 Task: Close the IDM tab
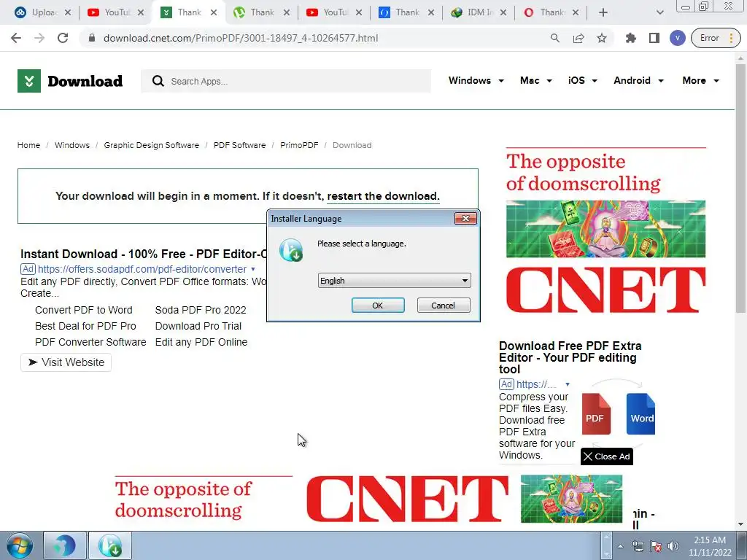(503, 12)
